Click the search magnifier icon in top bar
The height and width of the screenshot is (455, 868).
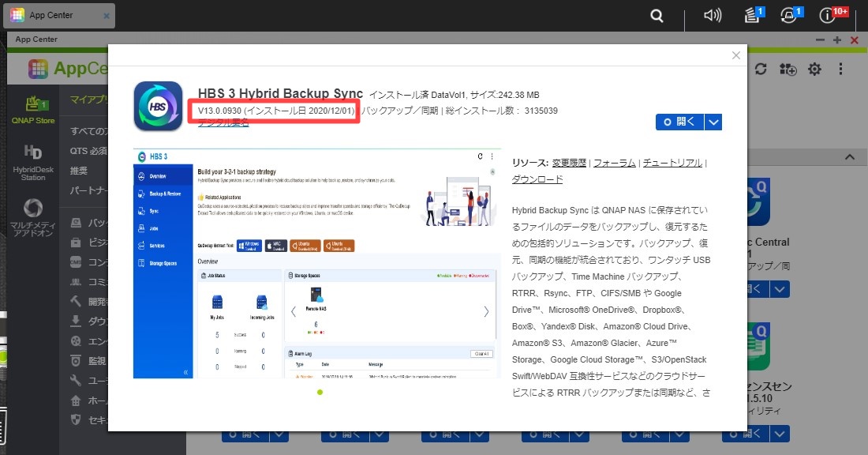(x=657, y=16)
